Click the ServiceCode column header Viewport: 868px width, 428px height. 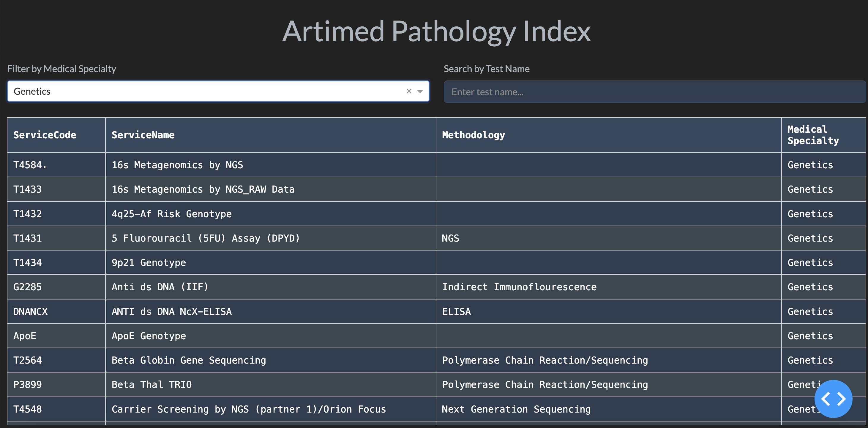point(45,135)
